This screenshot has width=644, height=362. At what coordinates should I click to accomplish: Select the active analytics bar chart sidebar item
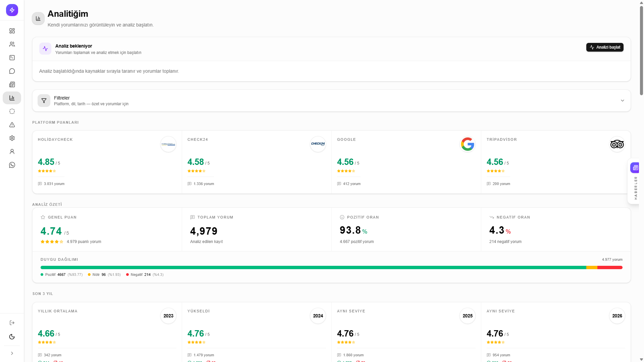(x=12, y=98)
